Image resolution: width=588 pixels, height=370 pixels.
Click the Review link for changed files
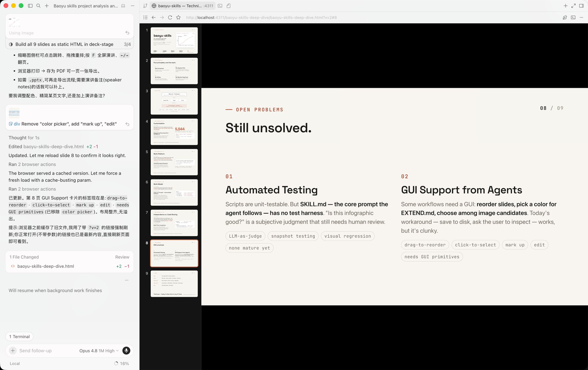[122, 257]
